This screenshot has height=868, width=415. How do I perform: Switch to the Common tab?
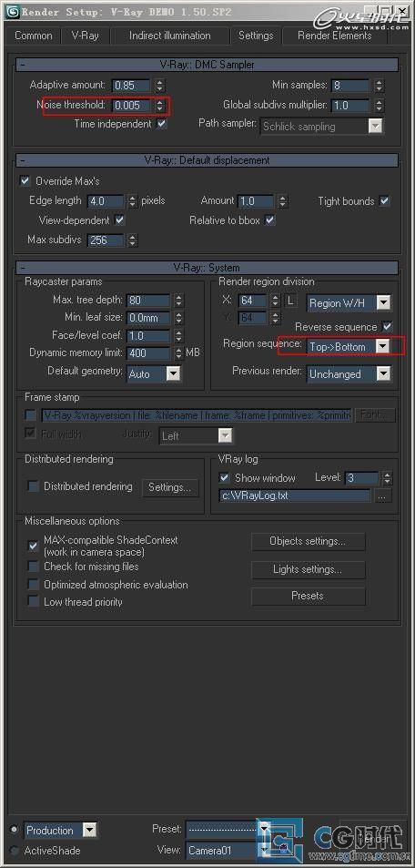click(x=33, y=36)
